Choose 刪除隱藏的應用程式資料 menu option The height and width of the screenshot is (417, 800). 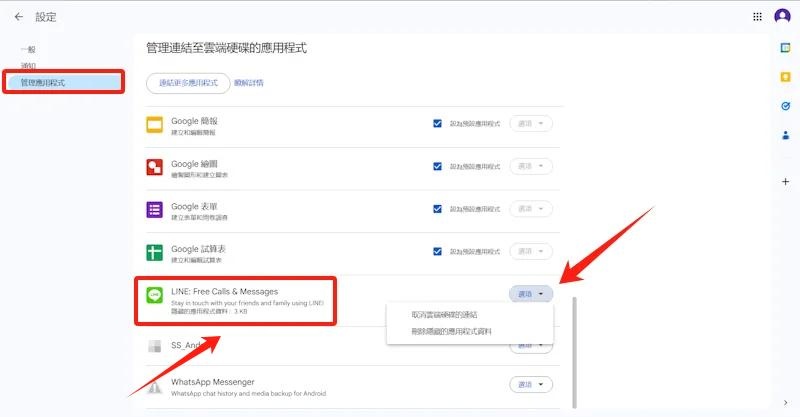[452, 331]
